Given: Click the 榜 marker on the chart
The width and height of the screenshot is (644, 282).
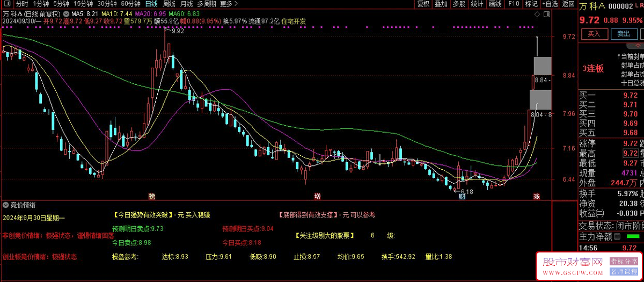Looking at the screenshot, I should tap(152, 196).
